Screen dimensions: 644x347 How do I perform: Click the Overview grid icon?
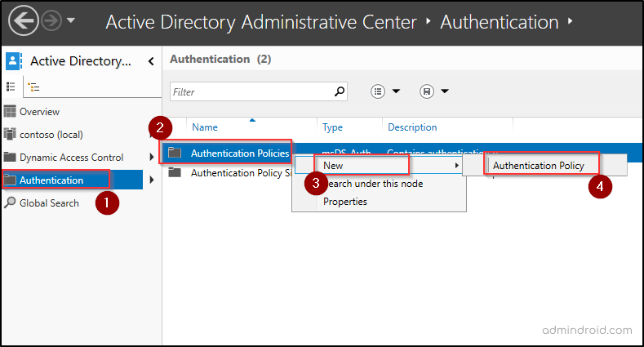tap(10, 111)
